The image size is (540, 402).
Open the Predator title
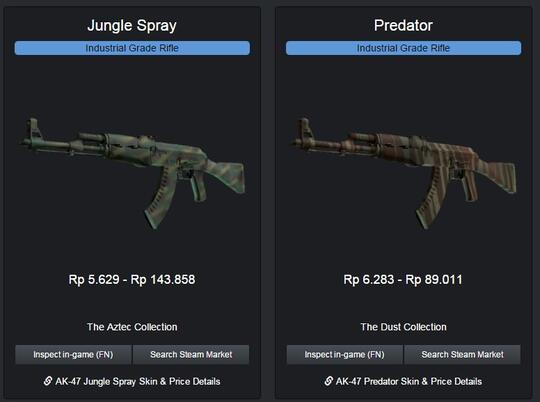(403, 25)
